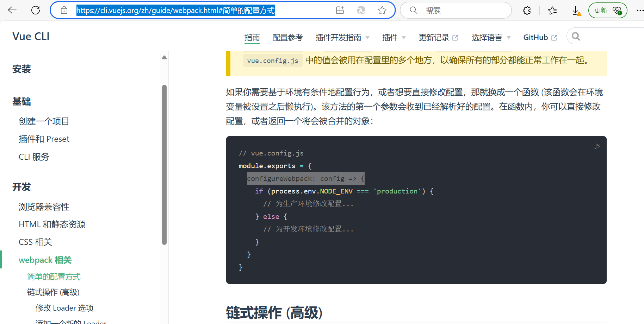
Task: Click the back navigation arrow
Action: click(12, 10)
